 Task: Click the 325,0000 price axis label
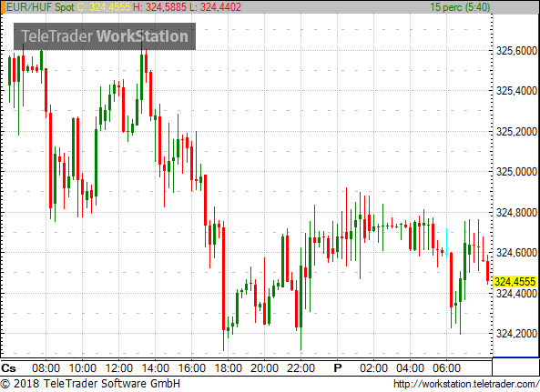tap(516, 172)
